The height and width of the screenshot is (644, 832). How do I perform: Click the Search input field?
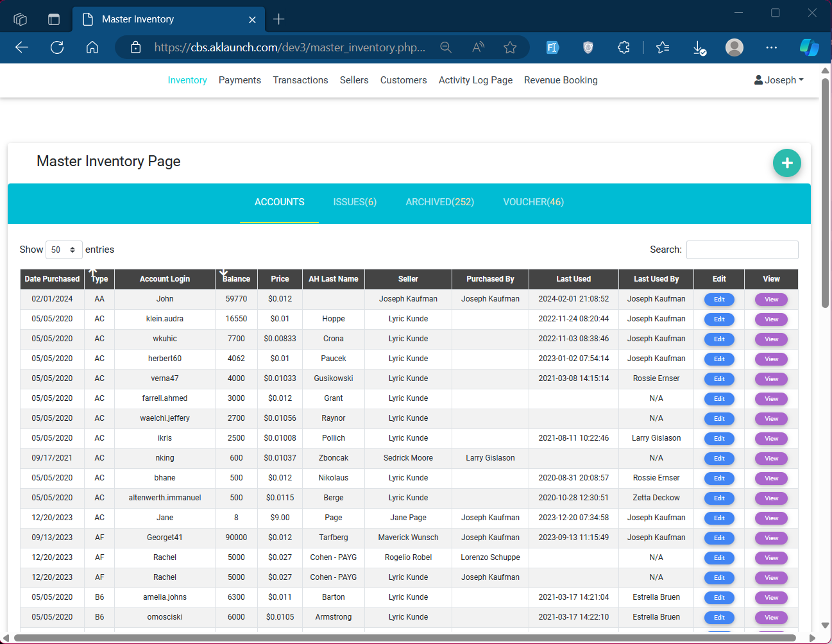[x=742, y=250]
